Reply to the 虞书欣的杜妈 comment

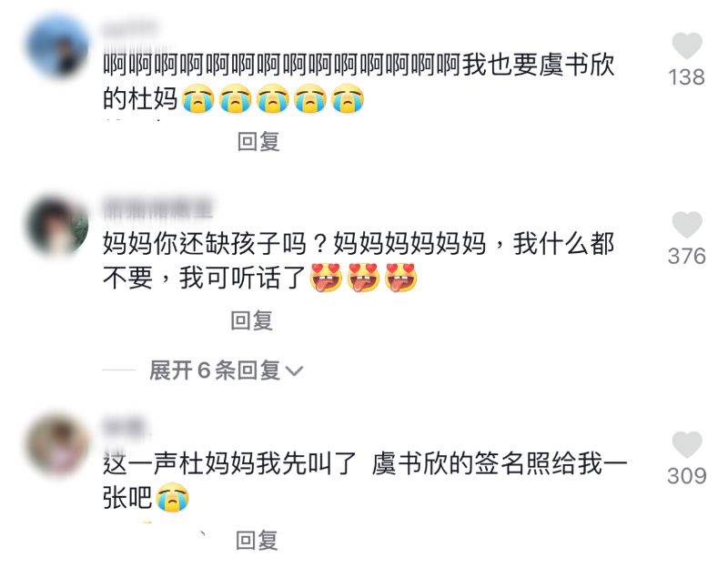tap(258, 142)
